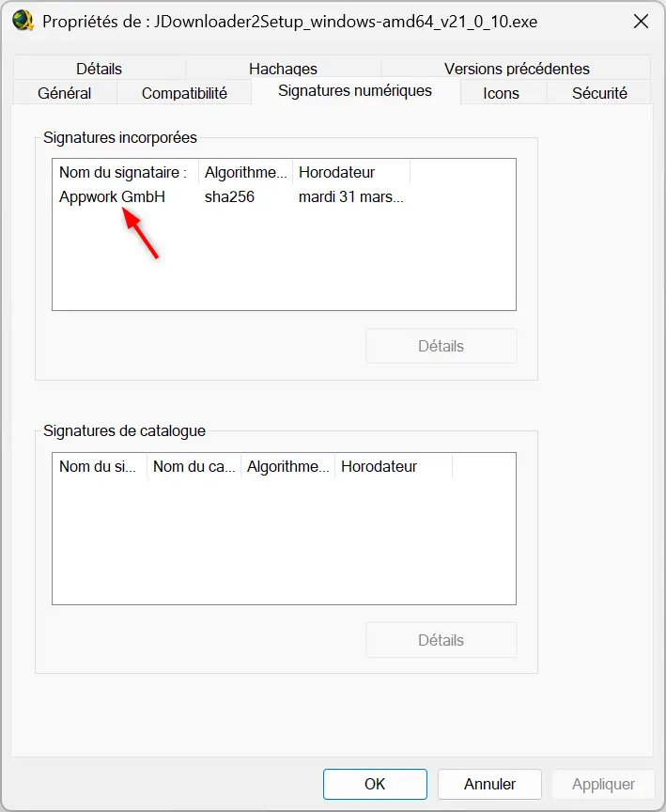
Task: Go to the Général tab
Action: (x=65, y=93)
